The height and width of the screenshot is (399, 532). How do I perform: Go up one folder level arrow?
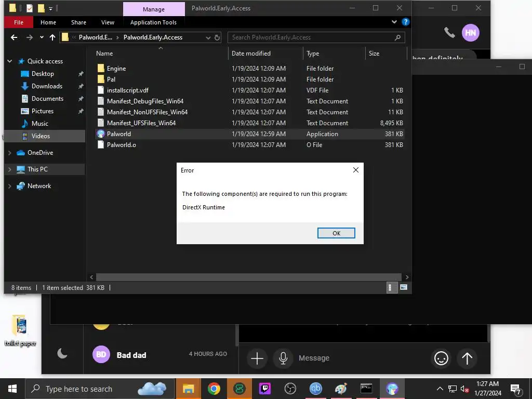(52, 37)
